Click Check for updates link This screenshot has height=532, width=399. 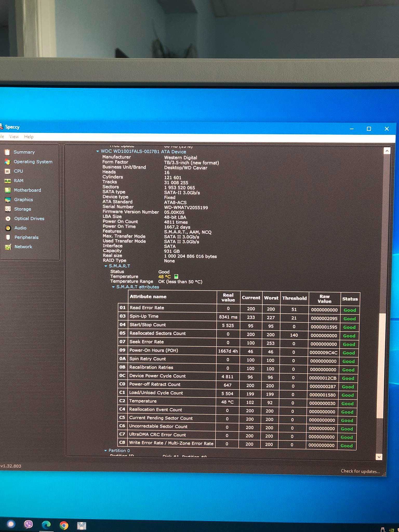pyautogui.click(x=360, y=471)
